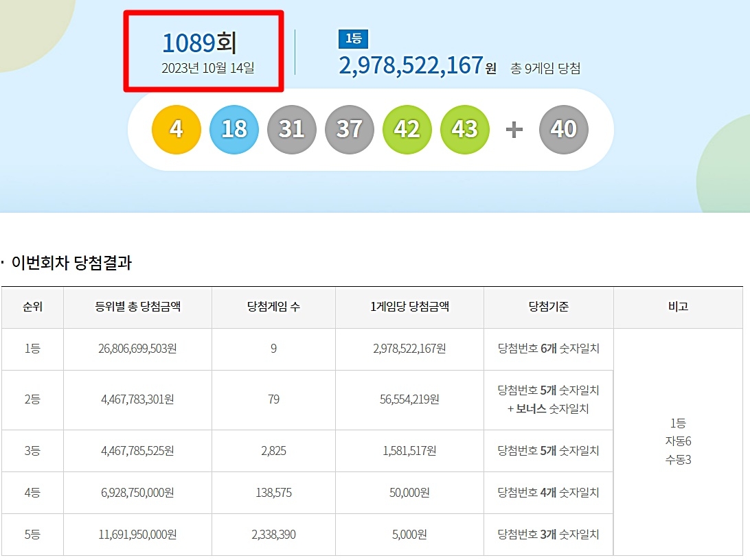Click the yellow ball number 4
Screen dimensions: 750x560
[x=176, y=130]
